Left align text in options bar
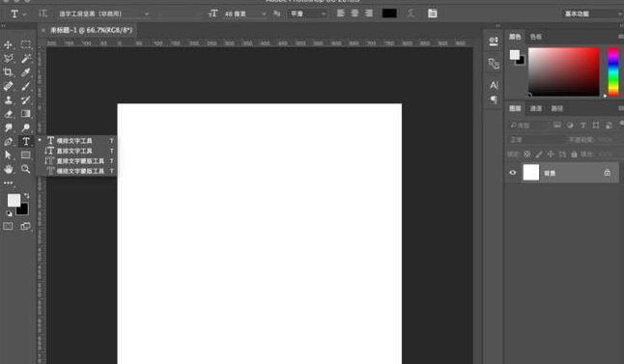The height and width of the screenshot is (364, 624). coord(341,14)
